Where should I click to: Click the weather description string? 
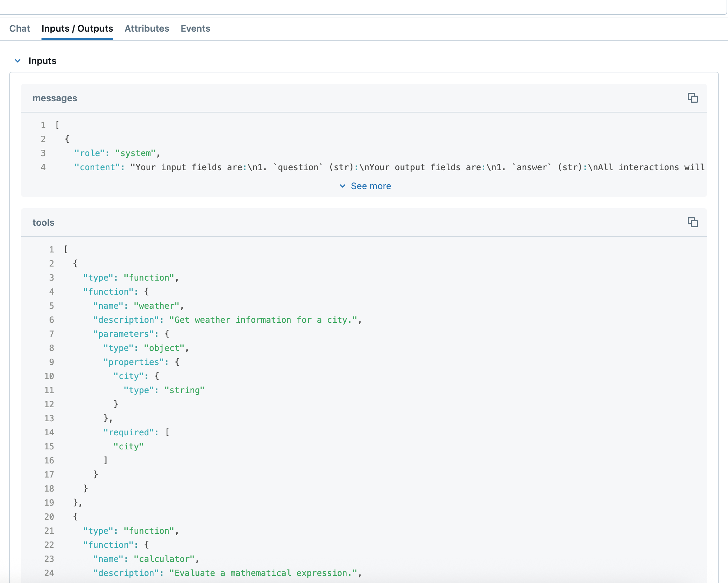pos(263,320)
